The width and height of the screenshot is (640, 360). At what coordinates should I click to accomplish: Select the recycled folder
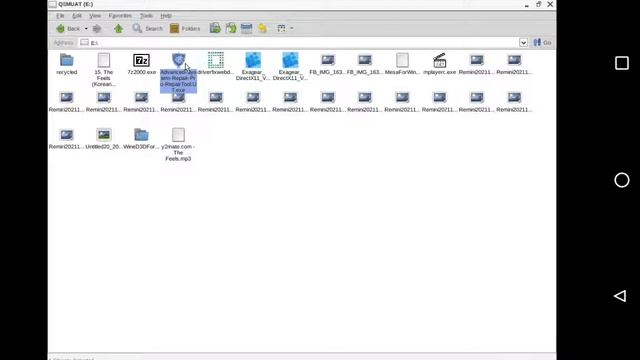67,64
